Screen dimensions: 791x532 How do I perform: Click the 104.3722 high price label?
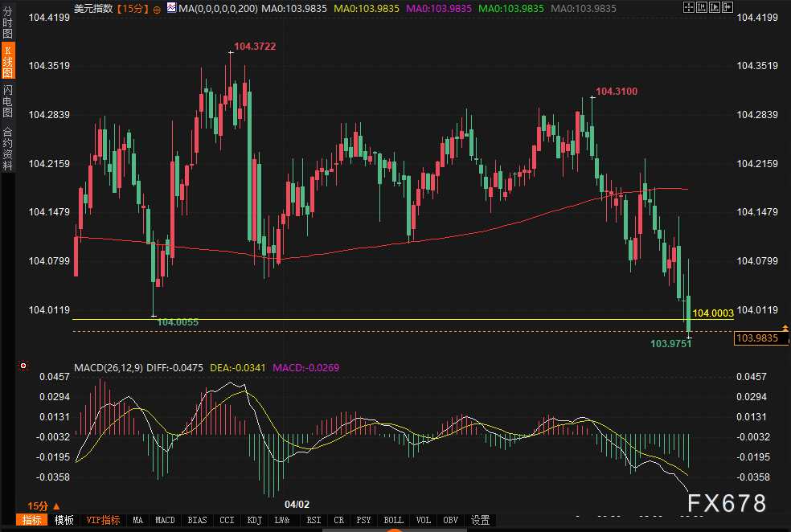pos(255,47)
